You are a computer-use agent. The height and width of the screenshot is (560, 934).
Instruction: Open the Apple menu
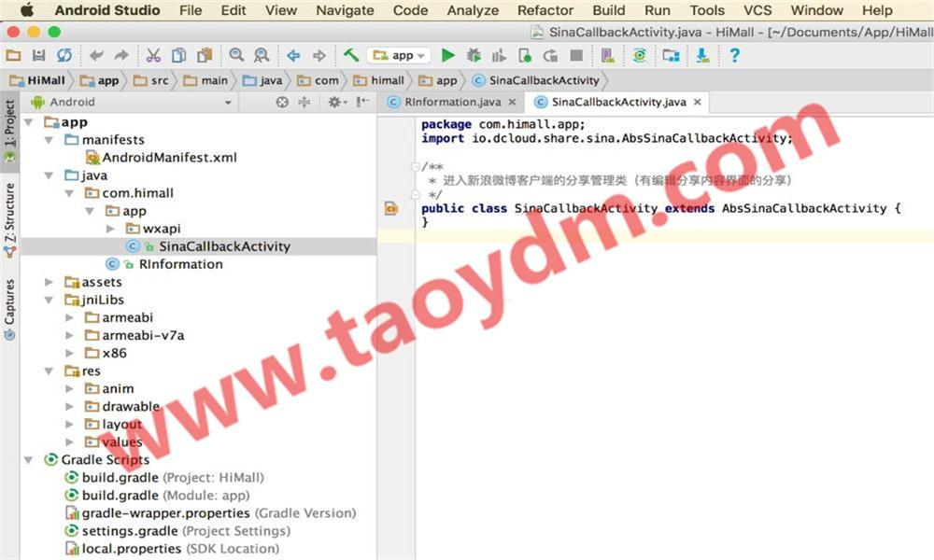pyautogui.click(x=27, y=10)
